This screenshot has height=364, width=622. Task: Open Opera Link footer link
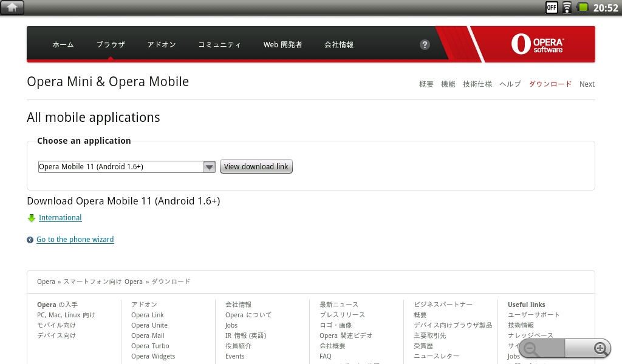148,315
